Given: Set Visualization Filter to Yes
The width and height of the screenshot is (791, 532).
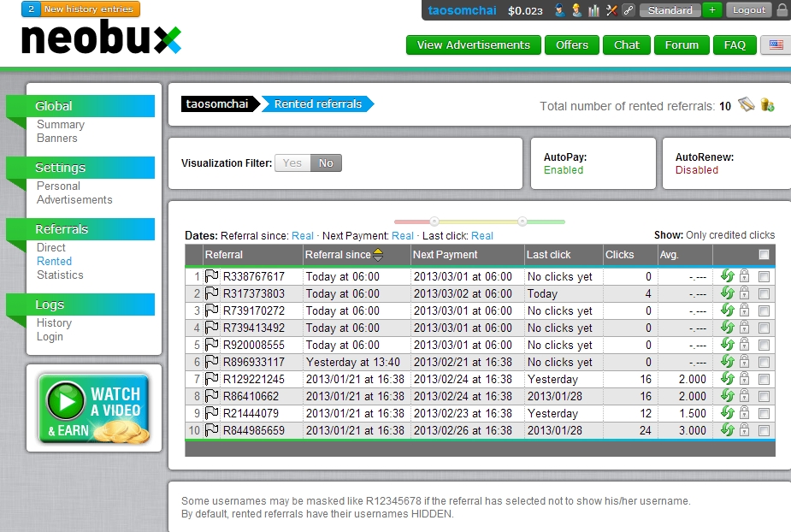Looking at the screenshot, I should tap(292, 163).
